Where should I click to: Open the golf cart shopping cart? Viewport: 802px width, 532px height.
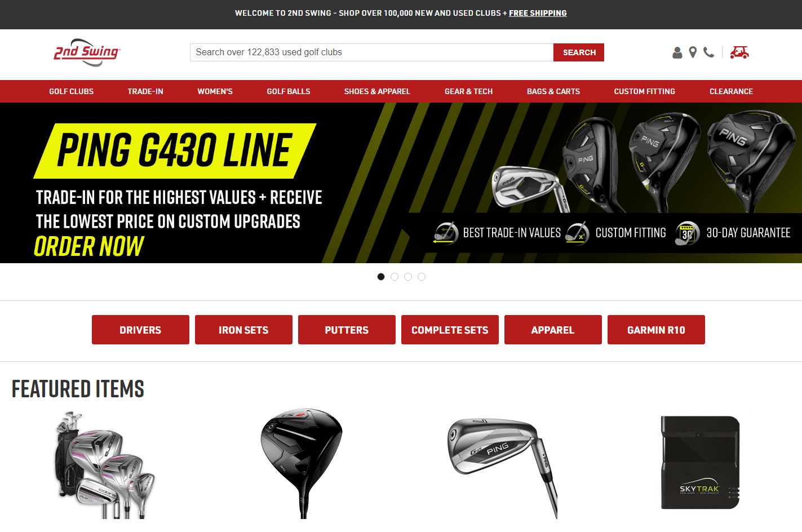(739, 52)
